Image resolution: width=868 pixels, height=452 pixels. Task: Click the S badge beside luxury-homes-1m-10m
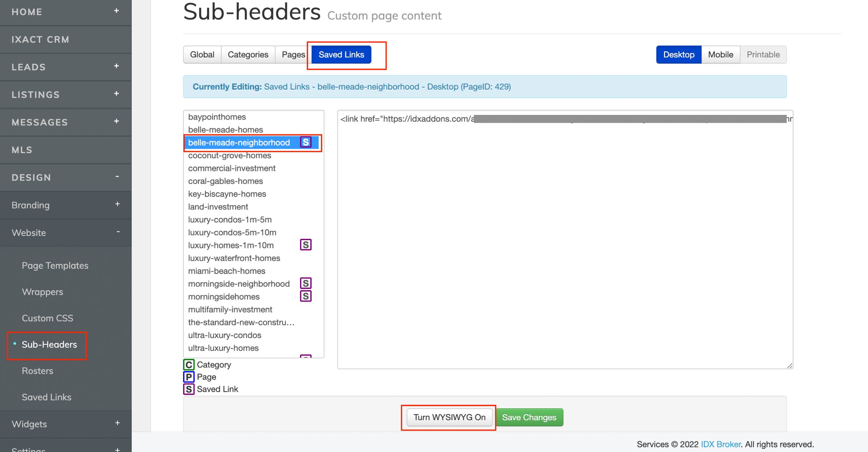[306, 245]
